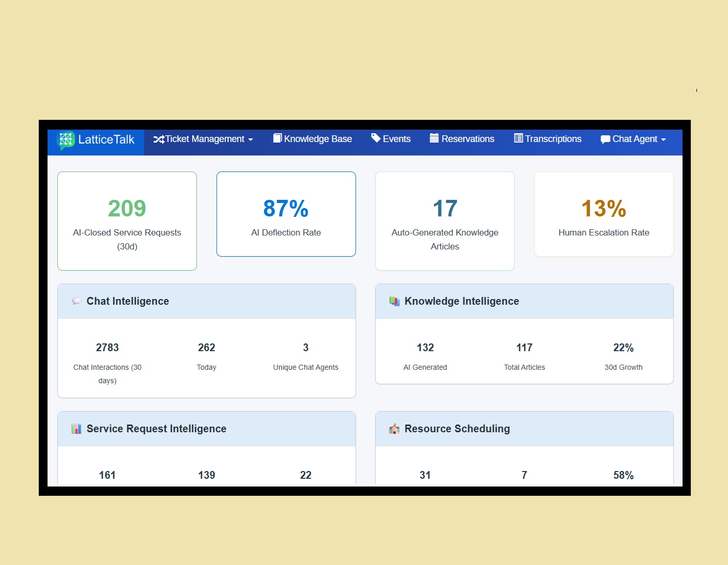728x565 pixels.
Task: Select the AI Deflection Rate card
Action: coord(286,214)
